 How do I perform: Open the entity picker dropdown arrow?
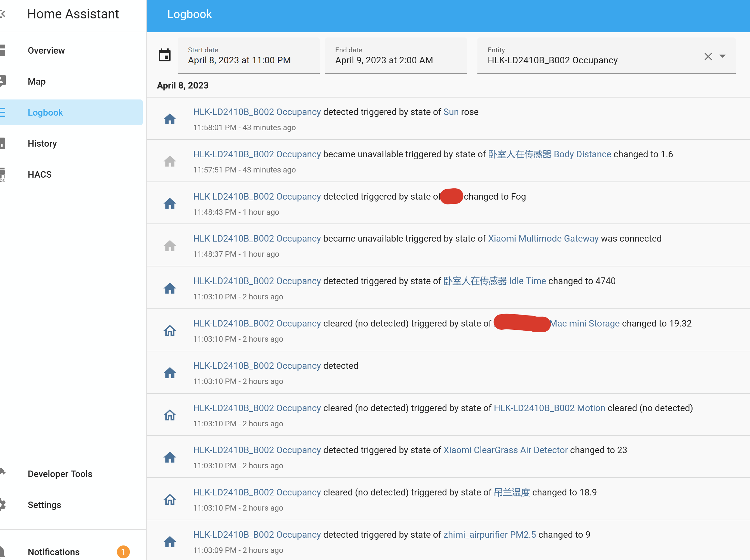pyautogui.click(x=723, y=56)
